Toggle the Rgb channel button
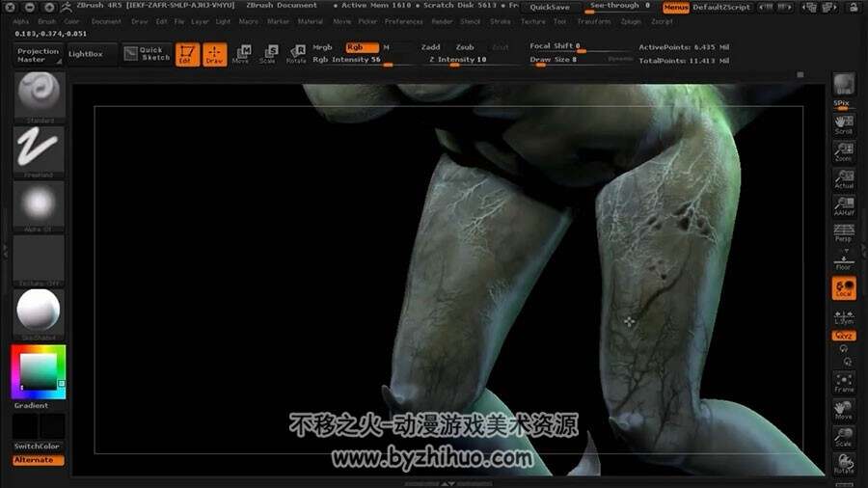 click(362, 47)
